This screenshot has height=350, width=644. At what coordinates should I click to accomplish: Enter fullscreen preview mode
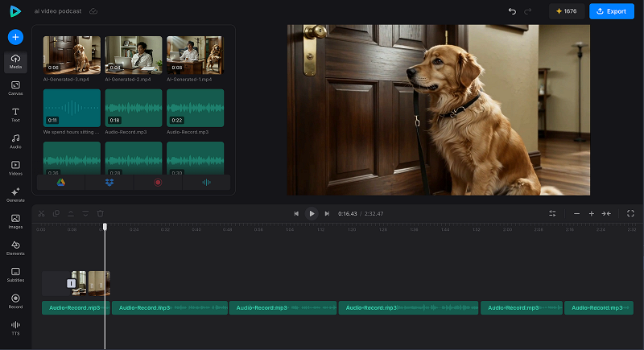[630, 213]
